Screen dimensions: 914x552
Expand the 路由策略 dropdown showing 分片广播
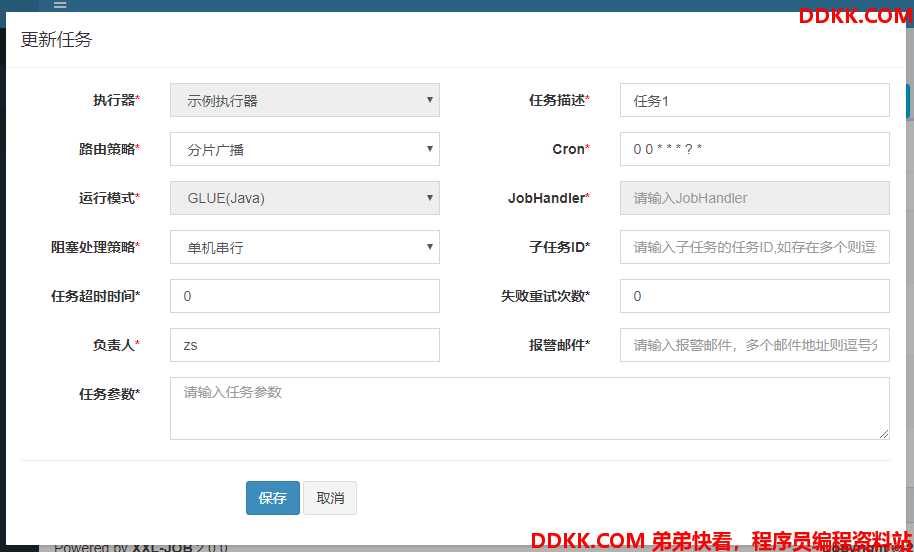point(304,149)
